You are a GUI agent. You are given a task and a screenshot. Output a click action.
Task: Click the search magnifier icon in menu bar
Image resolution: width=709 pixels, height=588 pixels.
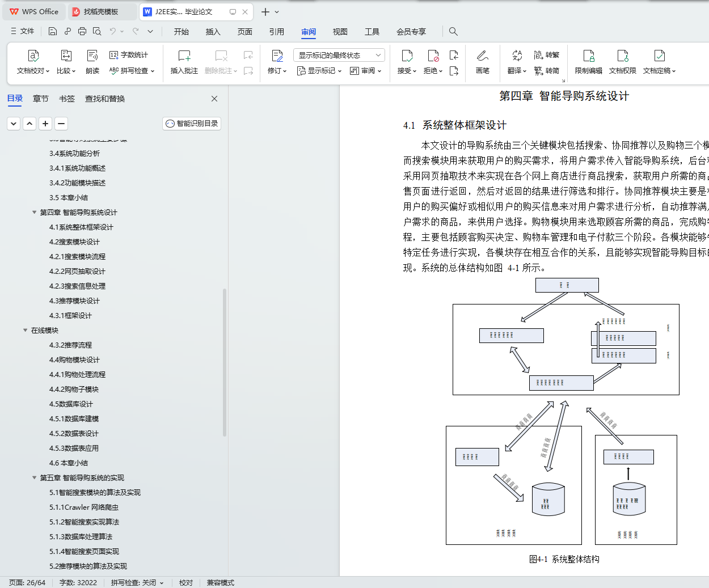coord(453,31)
